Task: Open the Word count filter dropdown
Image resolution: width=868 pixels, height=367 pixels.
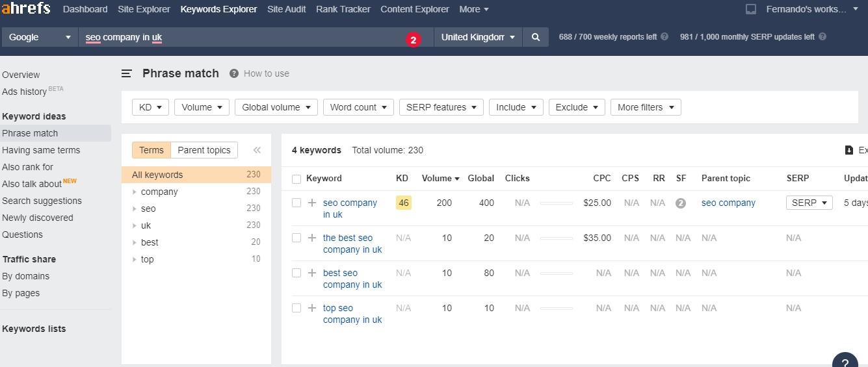Action: [x=358, y=107]
